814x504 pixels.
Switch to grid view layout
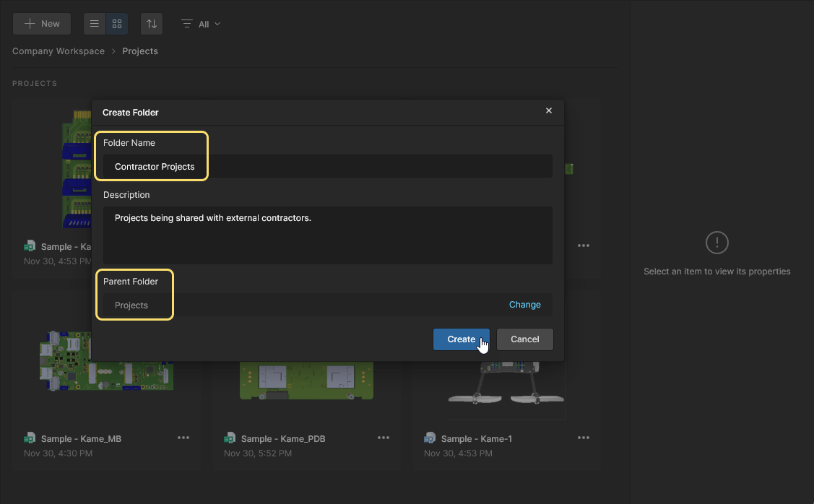(117, 24)
